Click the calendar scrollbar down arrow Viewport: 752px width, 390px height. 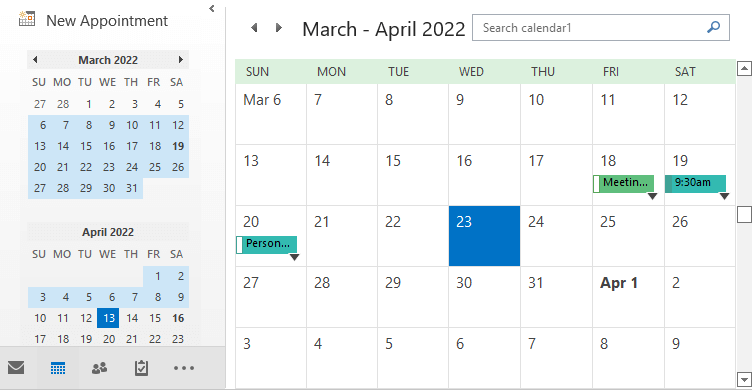(744, 379)
